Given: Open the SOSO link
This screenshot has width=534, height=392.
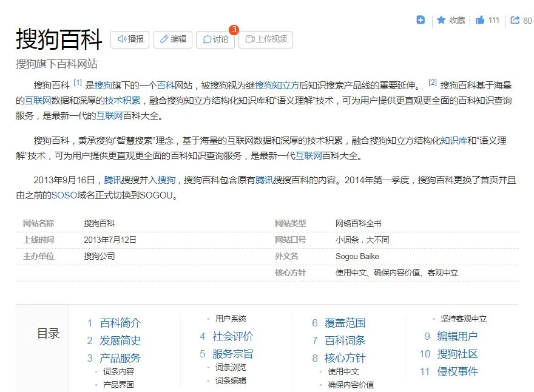Looking at the screenshot, I should [x=64, y=195].
